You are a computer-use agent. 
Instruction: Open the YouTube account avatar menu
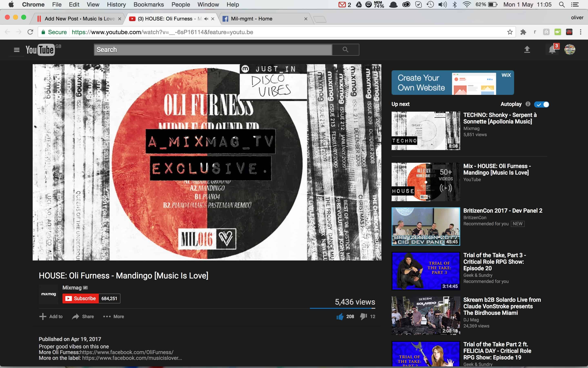[570, 50]
